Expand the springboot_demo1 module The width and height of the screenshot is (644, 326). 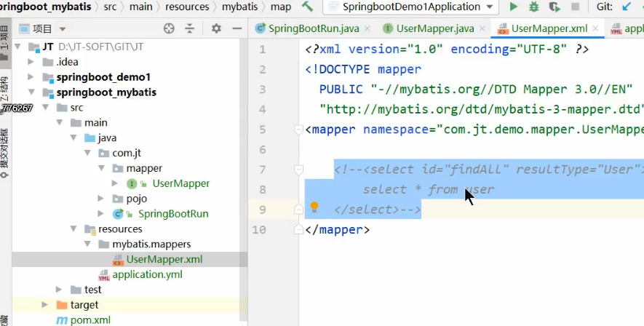click(31, 77)
